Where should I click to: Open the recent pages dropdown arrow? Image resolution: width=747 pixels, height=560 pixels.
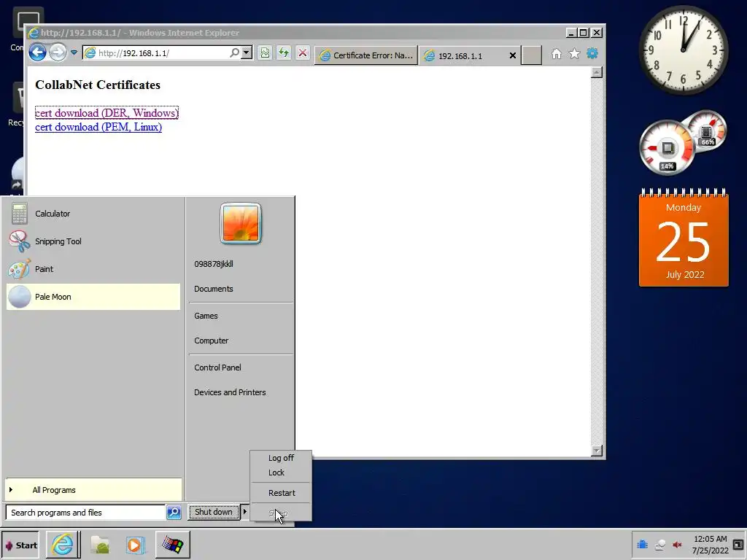coord(74,52)
